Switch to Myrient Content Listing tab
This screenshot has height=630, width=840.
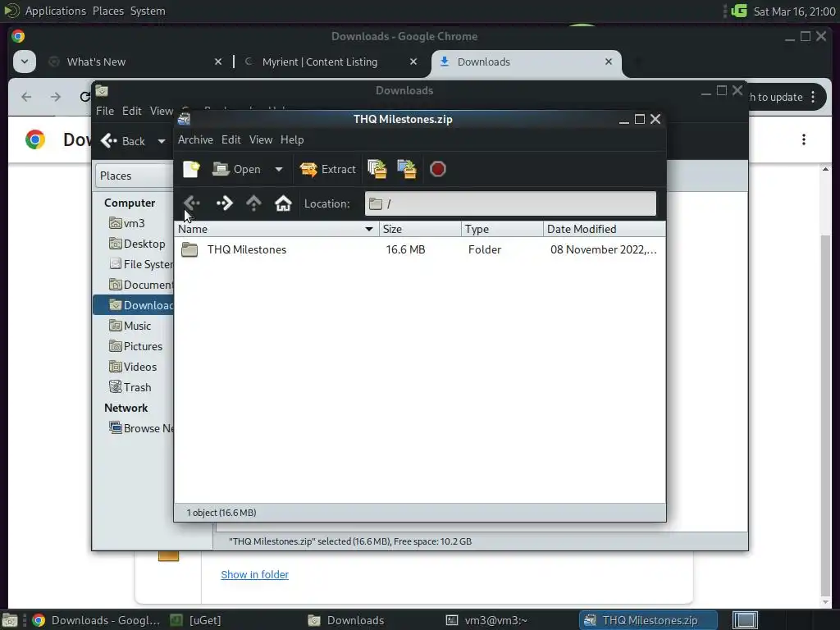tap(331, 62)
